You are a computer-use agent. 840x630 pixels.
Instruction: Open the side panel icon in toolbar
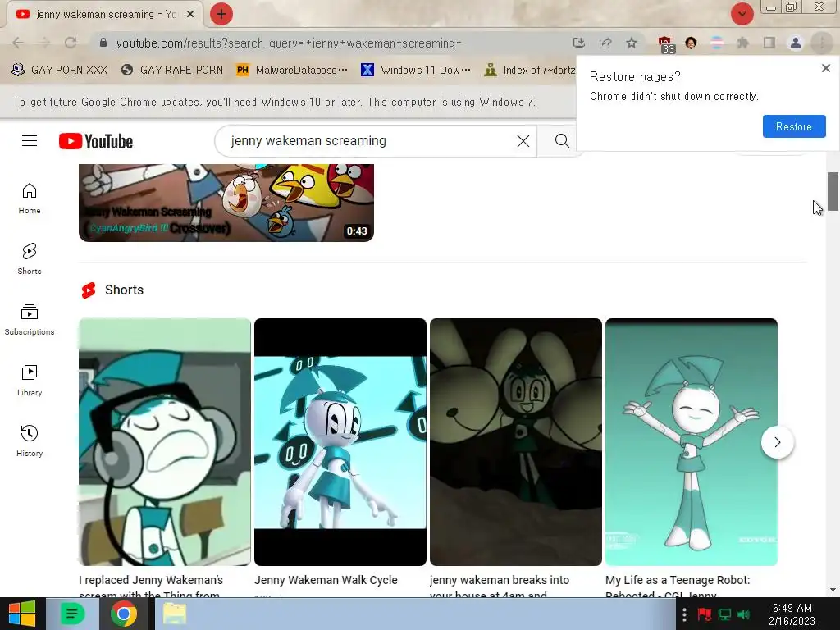[769, 43]
